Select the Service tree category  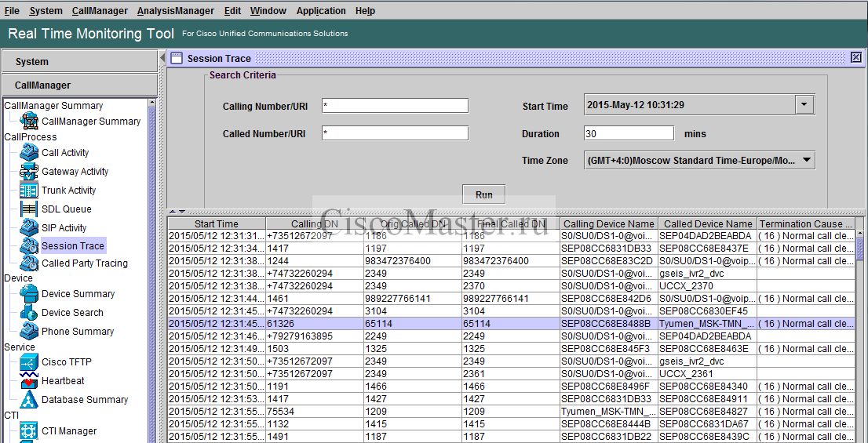click(x=20, y=347)
